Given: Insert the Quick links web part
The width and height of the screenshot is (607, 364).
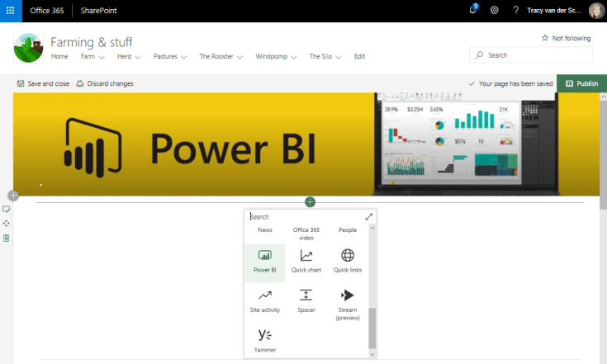Looking at the screenshot, I should tap(348, 262).
